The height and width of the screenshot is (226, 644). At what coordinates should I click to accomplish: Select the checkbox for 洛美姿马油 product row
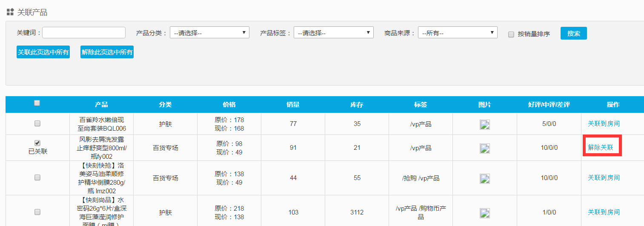pyautogui.click(x=37, y=177)
